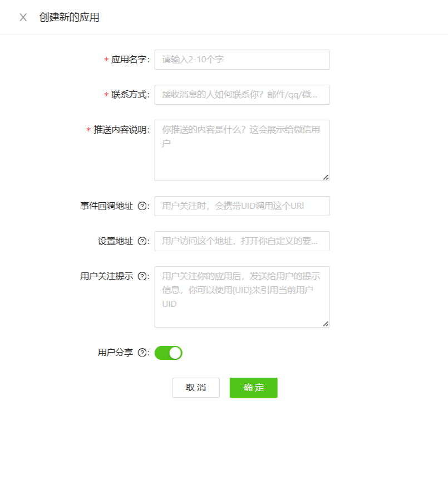The height and width of the screenshot is (488, 448).
Task: Select the 推送内容说明 text area
Action: (x=242, y=150)
